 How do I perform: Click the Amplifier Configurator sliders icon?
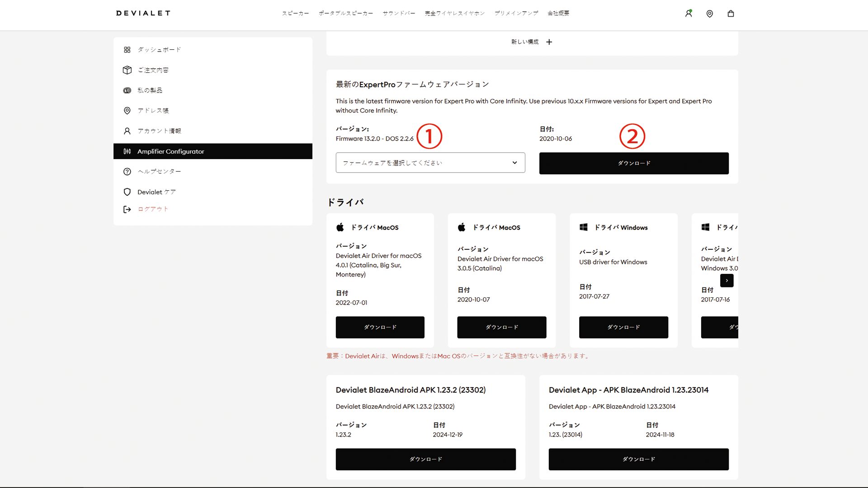[127, 151]
